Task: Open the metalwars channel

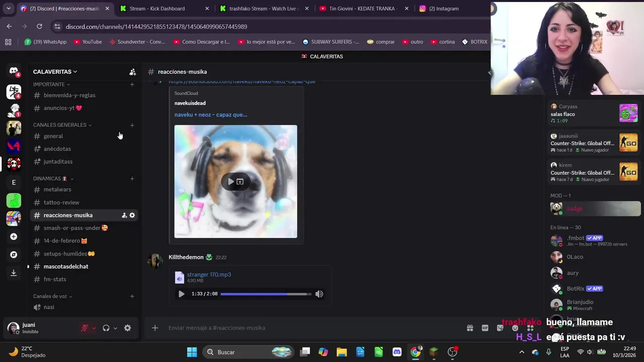Action: [x=83, y=190]
